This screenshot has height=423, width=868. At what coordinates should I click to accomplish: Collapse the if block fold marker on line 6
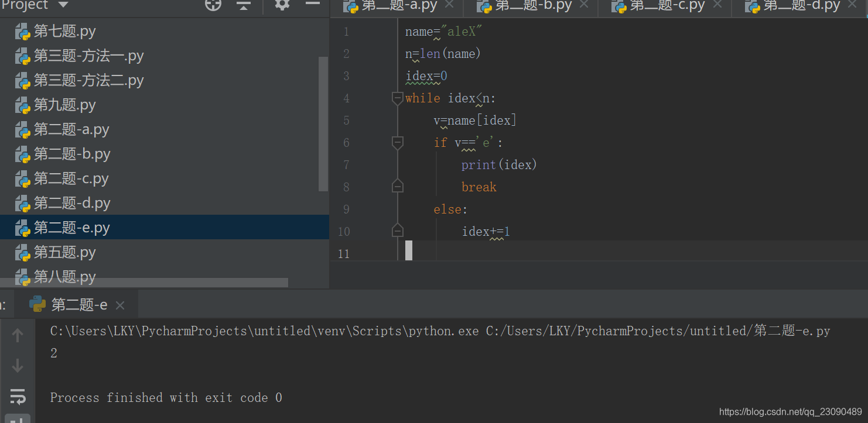pyautogui.click(x=398, y=143)
